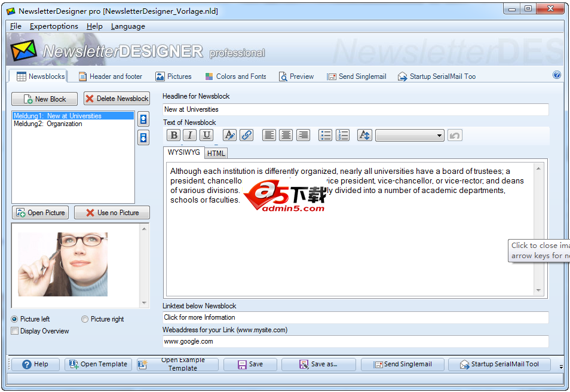The width and height of the screenshot is (570, 392).
Task: Open the File menu
Action: pyautogui.click(x=16, y=26)
